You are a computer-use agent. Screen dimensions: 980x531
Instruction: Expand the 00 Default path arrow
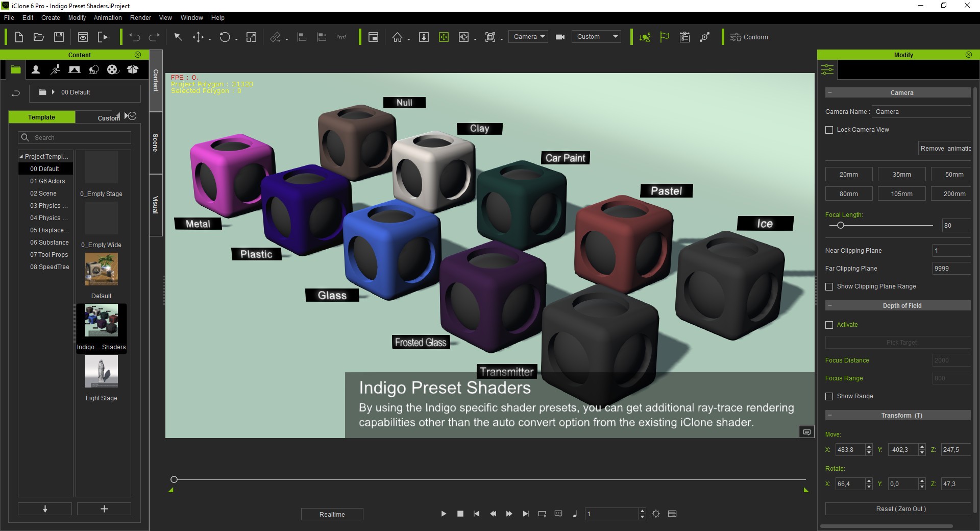[x=53, y=92]
